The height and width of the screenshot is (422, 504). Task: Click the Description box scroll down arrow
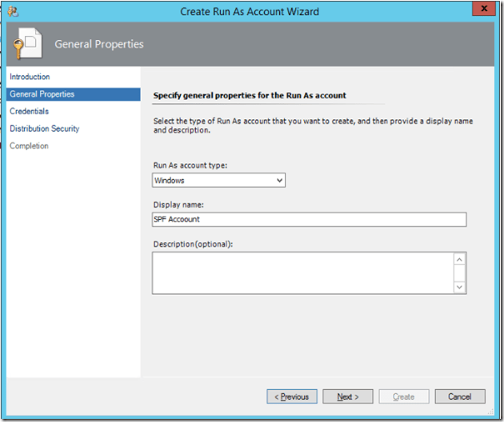click(459, 286)
